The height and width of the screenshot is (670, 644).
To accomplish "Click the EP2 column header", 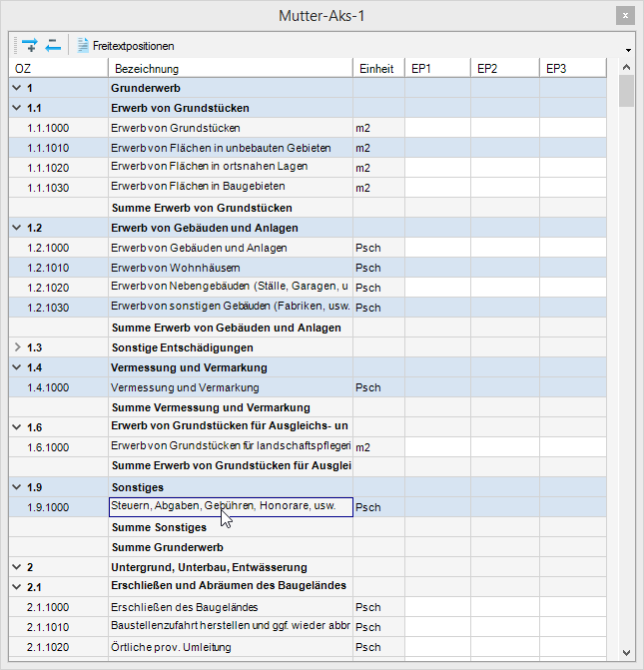I will point(505,68).
